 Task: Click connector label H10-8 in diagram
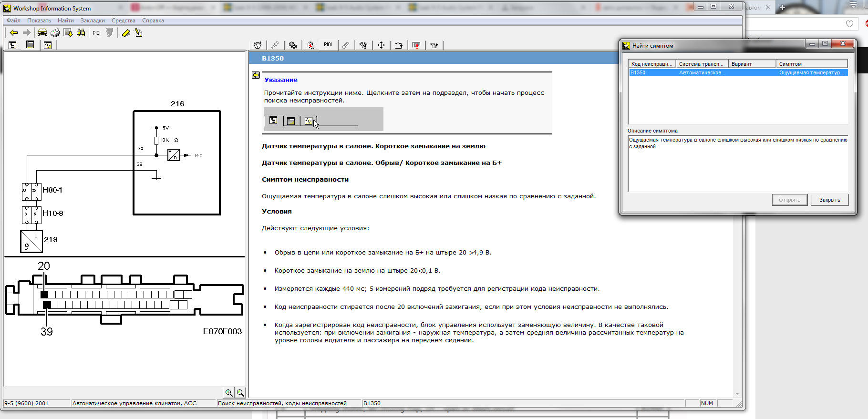click(53, 213)
